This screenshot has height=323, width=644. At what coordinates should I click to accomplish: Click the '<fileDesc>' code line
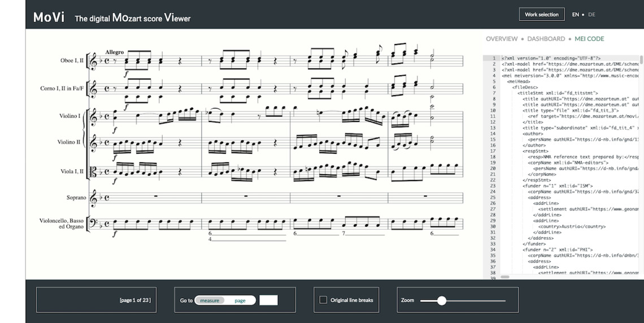click(525, 87)
